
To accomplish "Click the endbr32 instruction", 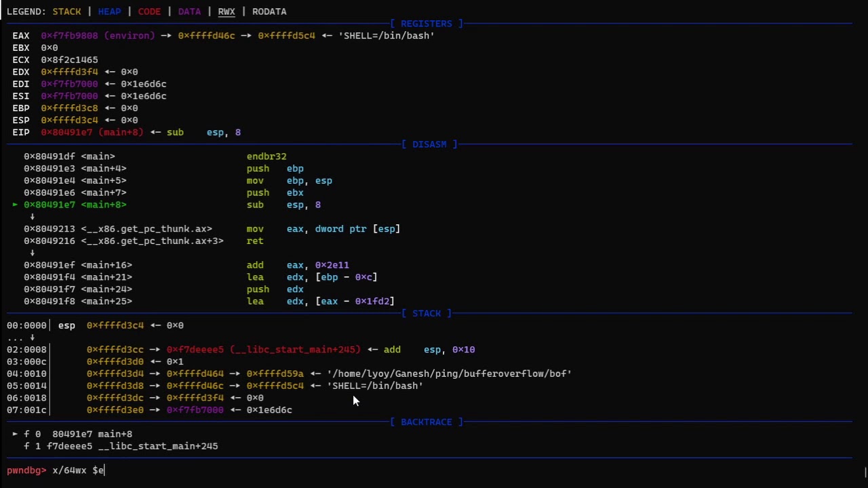I will (x=267, y=156).
